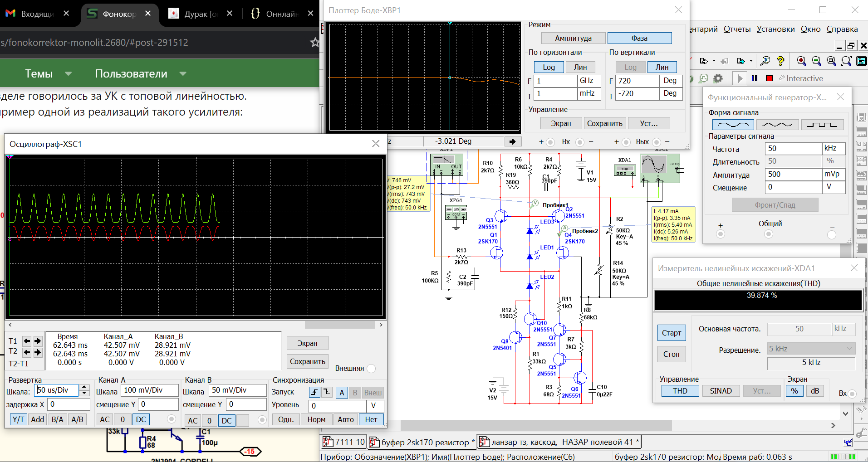The image size is (868, 462).
Task: Select function generator Общий terminal
Action: 768,234
